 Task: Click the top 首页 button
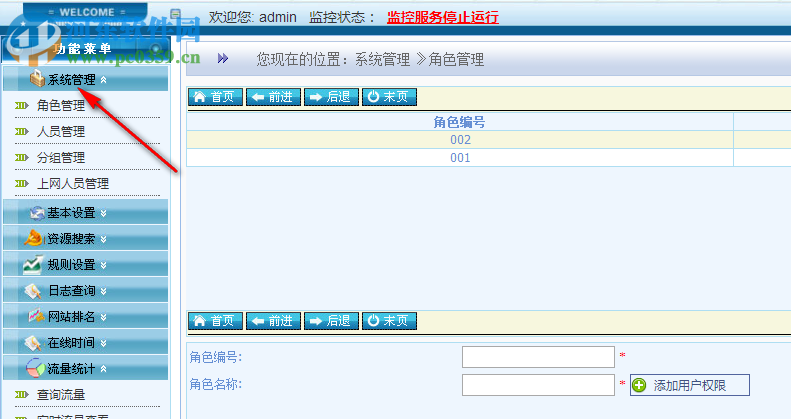(x=215, y=97)
